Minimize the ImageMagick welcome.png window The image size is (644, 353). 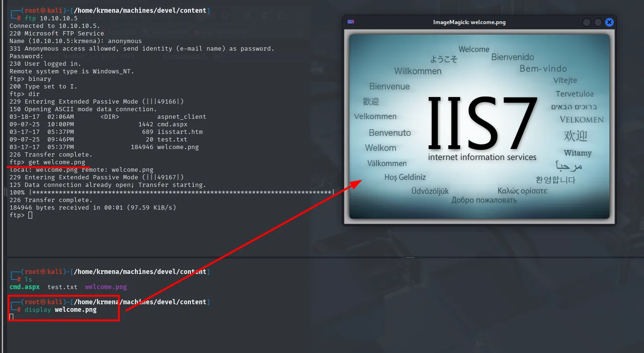click(x=587, y=22)
